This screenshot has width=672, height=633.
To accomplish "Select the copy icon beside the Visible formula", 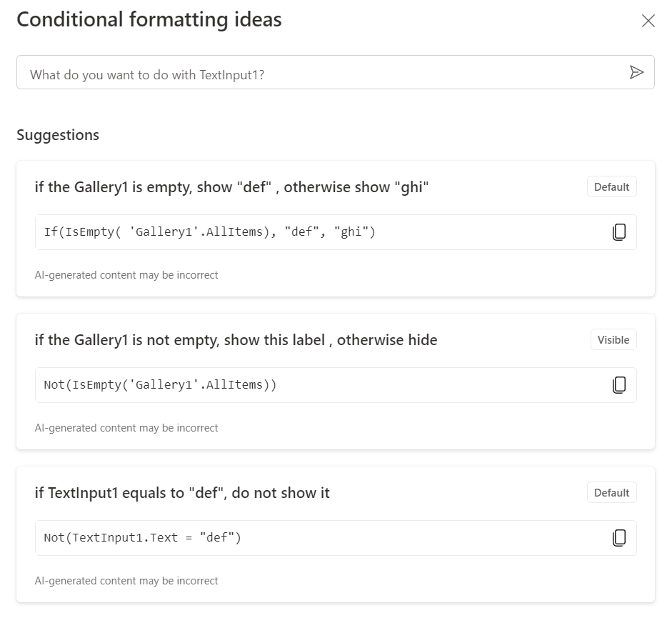I will click(x=620, y=384).
